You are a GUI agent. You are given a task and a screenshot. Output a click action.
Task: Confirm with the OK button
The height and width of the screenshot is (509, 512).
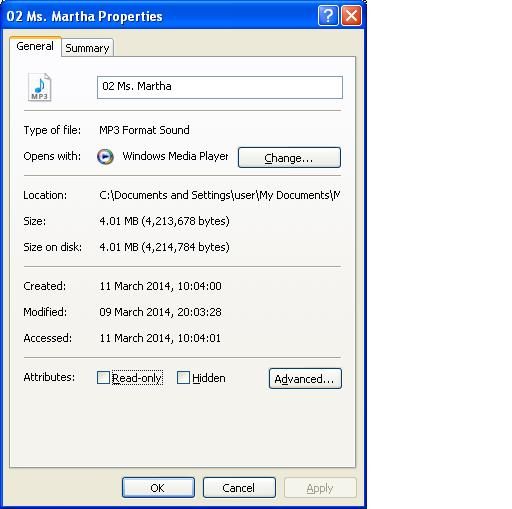point(158,488)
